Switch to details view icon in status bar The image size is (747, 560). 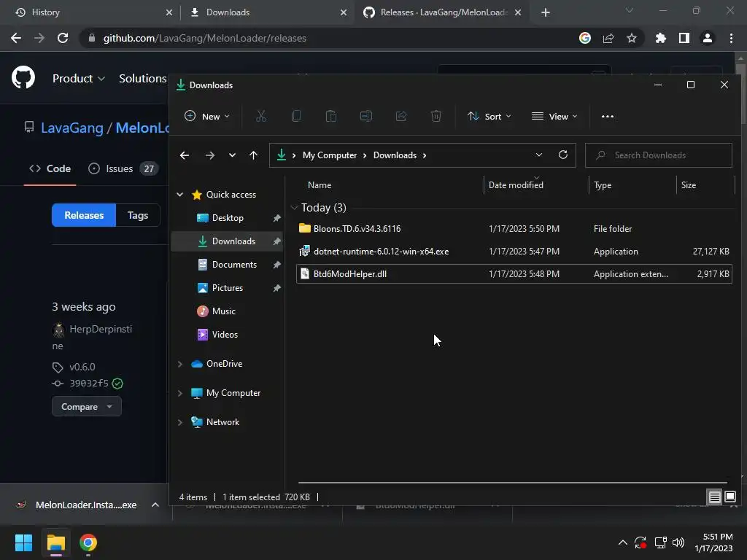click(715, 497)
